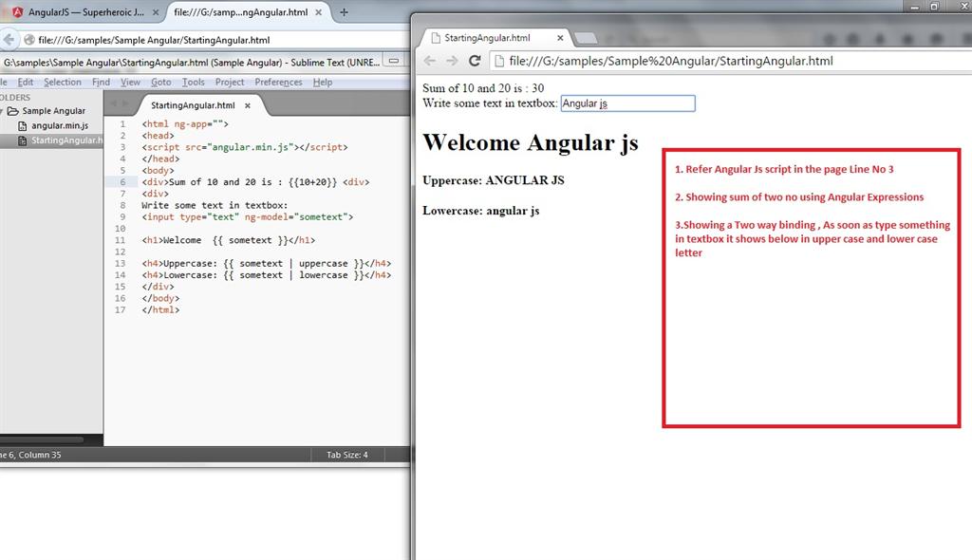
Task: Click the page icon in right address bar
Action: (499, 61)
